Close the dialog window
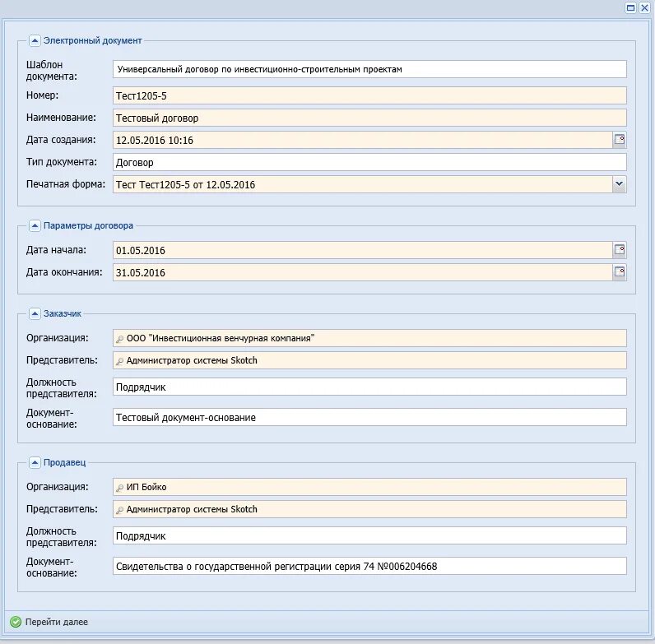Viewport: 655px width, 644px height. (644, 7)
